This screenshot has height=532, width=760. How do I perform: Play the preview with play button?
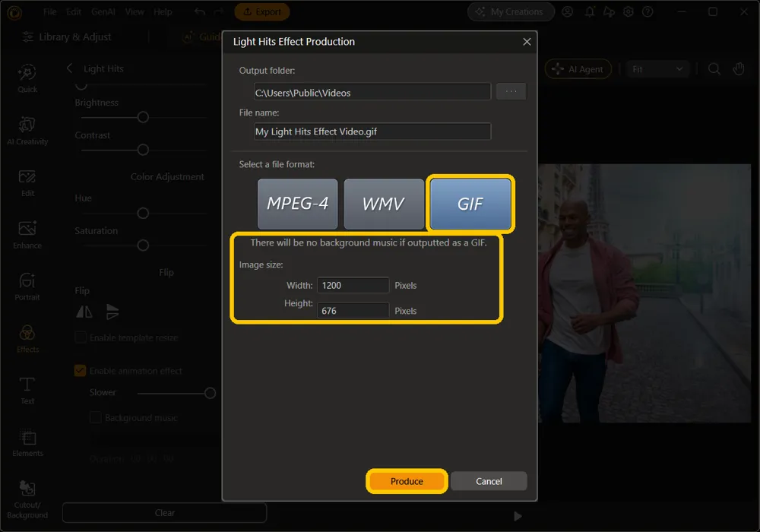(517, 517)
